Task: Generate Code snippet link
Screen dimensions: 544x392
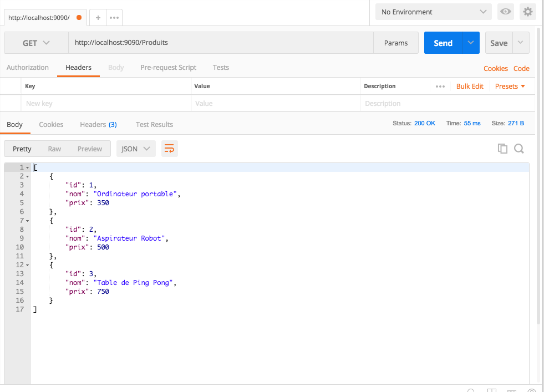Action: click(521, 68)
